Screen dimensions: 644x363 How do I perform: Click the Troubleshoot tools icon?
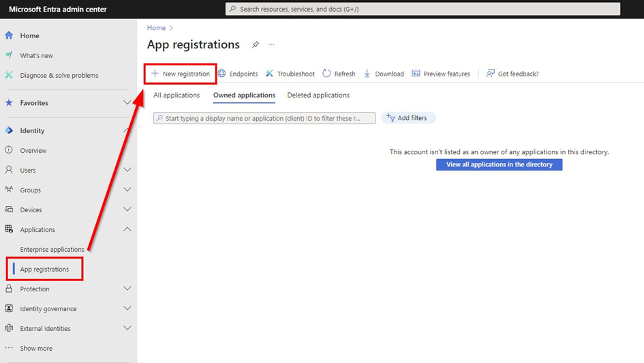point(269,73)
